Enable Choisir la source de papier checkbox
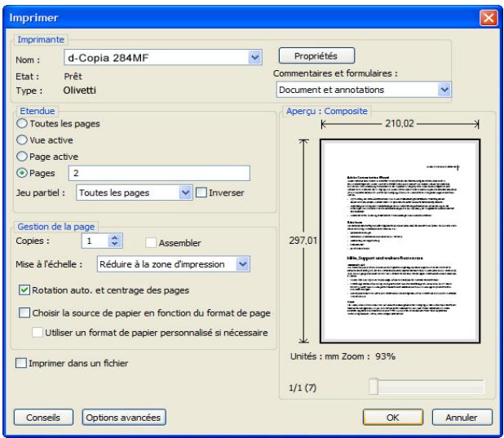Screen dimensions: 504x438 pos(24,312)
